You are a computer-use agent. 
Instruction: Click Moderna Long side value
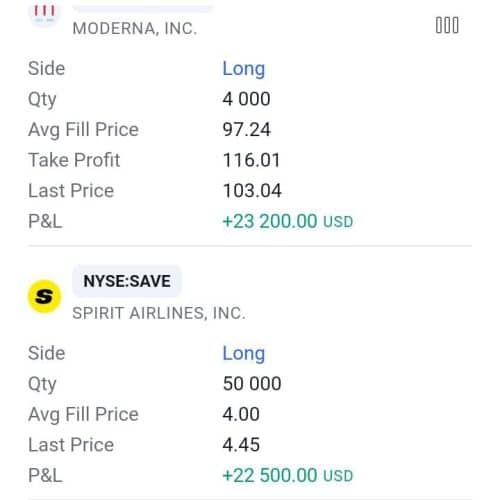tap(244, 69)
